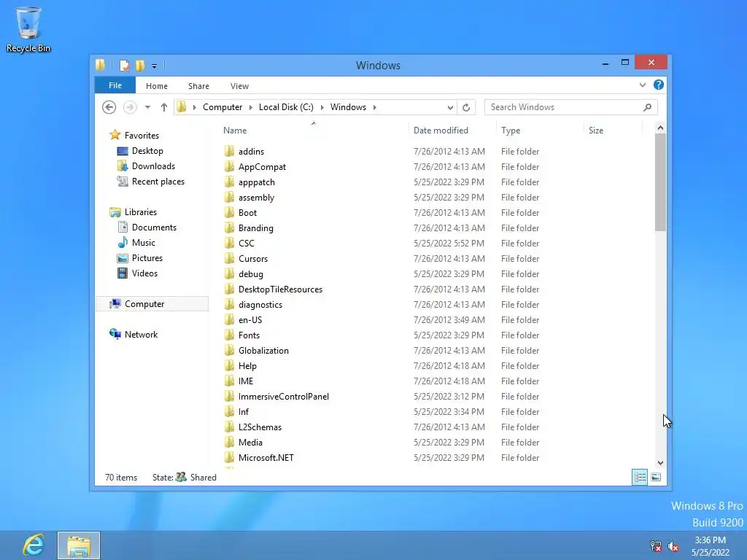Select the Boot folder icon
Viewport: 747px width, 560px height.
[230, 212]
